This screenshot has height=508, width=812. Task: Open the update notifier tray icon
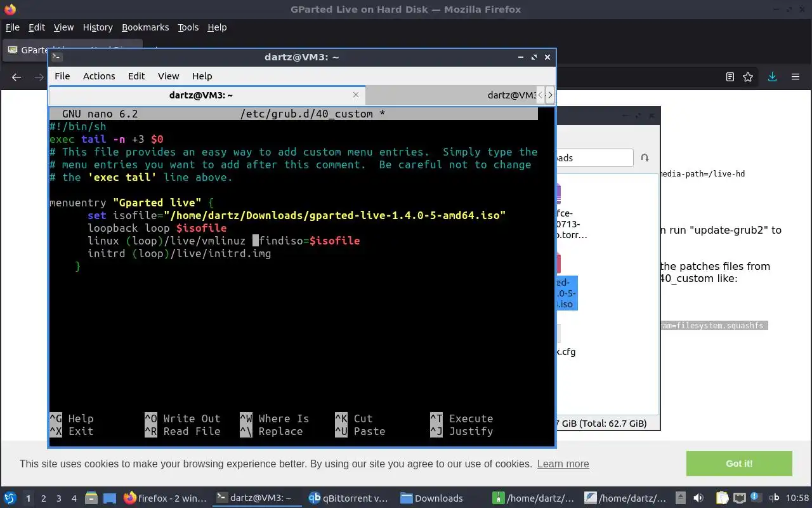(756, 498)
